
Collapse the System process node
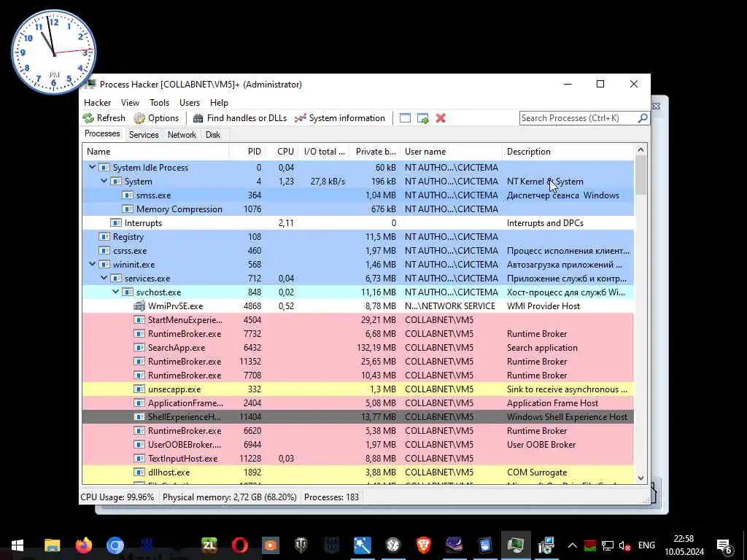click(104, 181)
